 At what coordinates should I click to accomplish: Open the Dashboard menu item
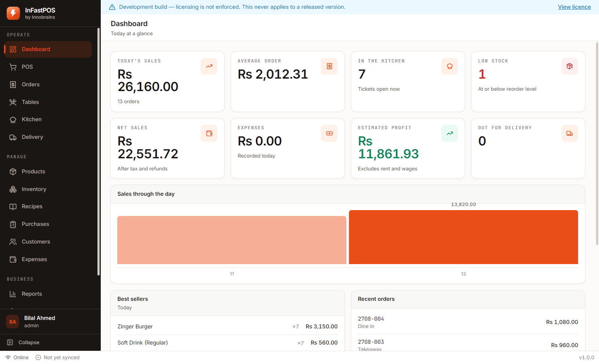tap(48, 49)
